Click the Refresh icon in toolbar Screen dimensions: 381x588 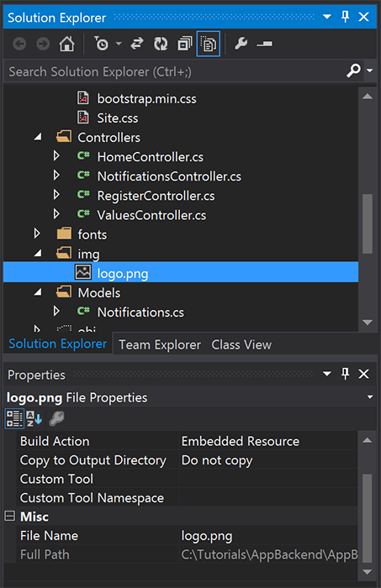[161, 44]
